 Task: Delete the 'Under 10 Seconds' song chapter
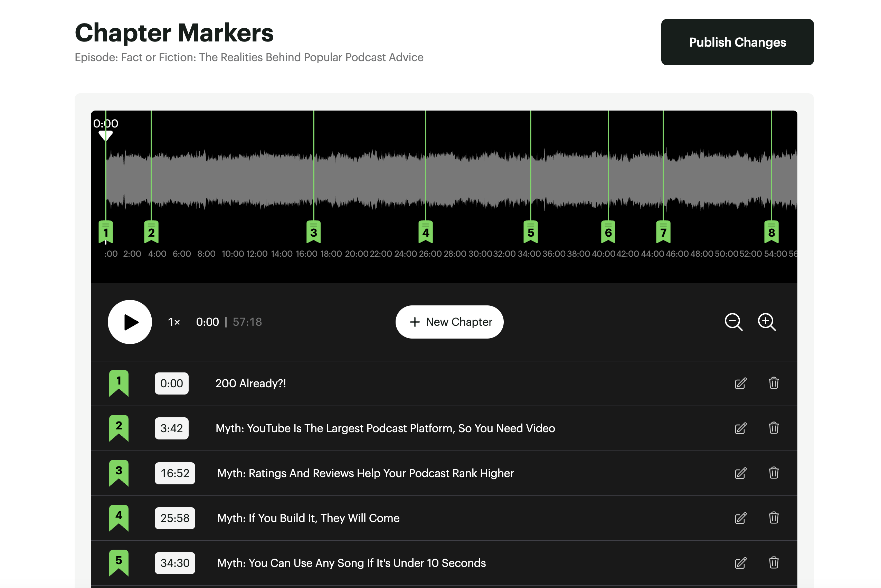pos(773,562)
